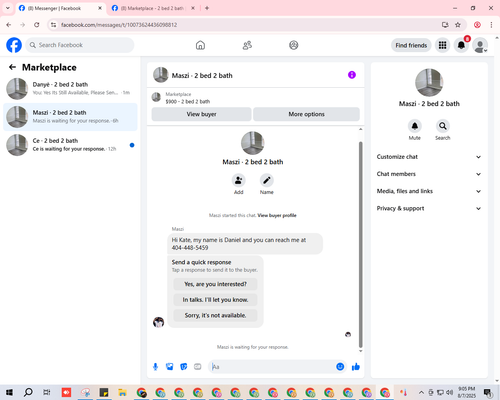Click the Name pencil edit icon
The height and width of the screenshot is (400, 500).
(x=267, y=180)
